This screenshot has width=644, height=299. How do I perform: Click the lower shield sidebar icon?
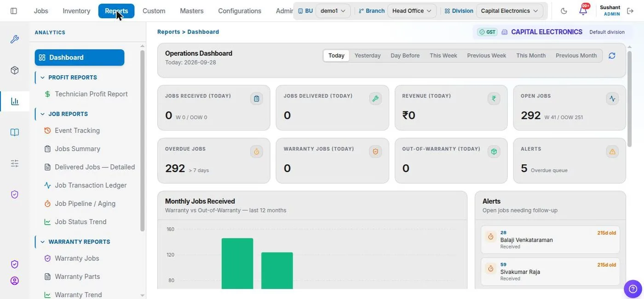pyautogui.click(x=15, y=264)
